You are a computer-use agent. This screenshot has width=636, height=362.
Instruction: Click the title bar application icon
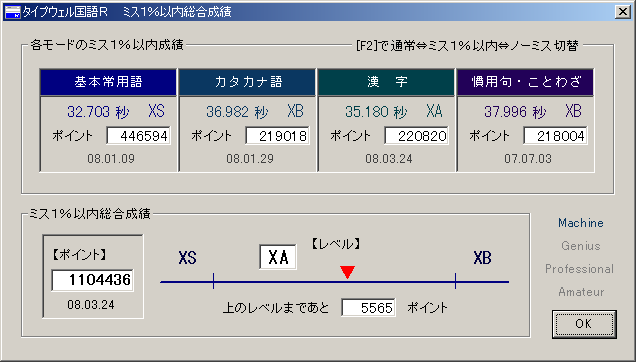(13, 12)
